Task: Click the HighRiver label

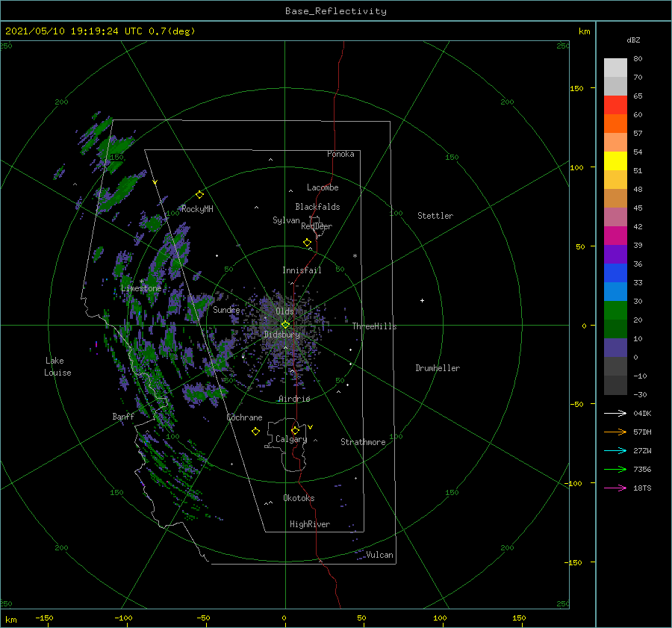Action: coord(310,524)
